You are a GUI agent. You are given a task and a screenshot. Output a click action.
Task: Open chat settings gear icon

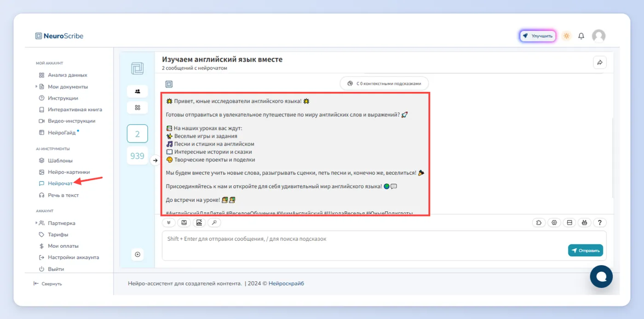[x=554, y=222]
